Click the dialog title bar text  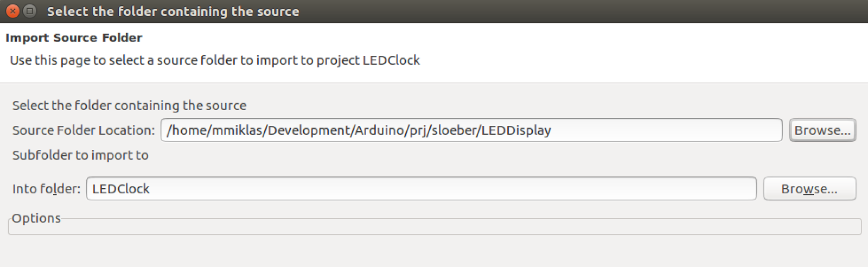173,11
